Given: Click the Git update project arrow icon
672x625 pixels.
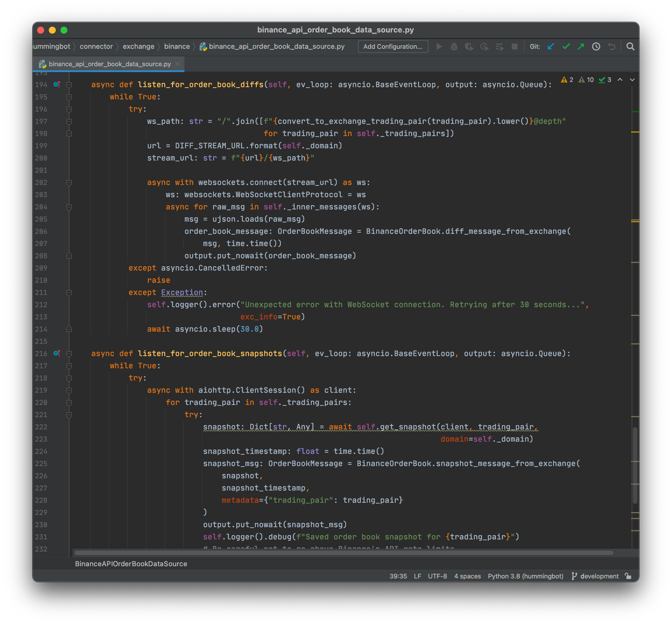Looking at the screenshot, I should point(551,47).
